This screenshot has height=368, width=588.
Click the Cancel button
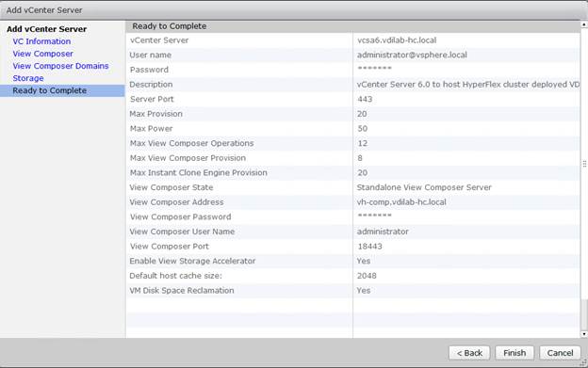[x=560, y=353]
